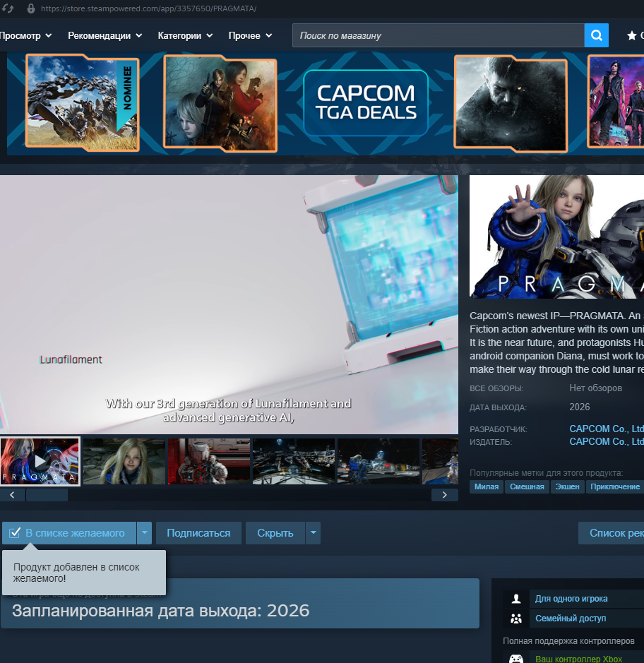
Task: Click 'Ваш контроллер Xbox' link
Action: [578, 659]
